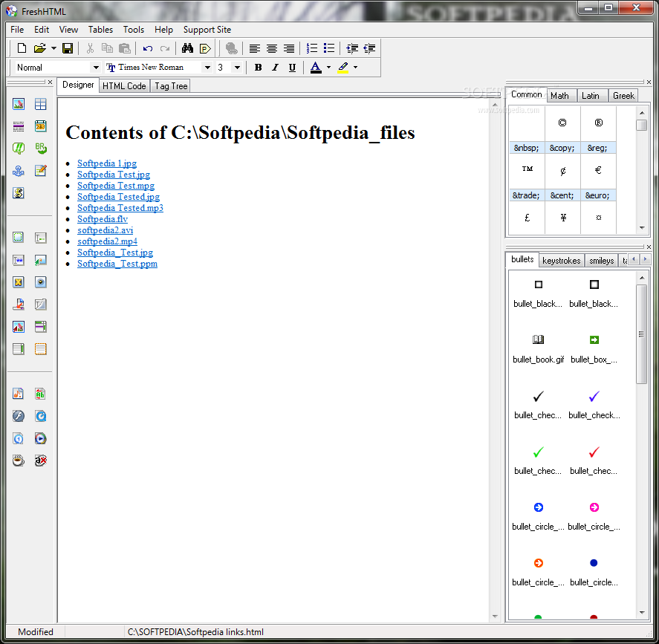
Task: Click the Insert table icon in sidebar
Action: click(40, 104)
